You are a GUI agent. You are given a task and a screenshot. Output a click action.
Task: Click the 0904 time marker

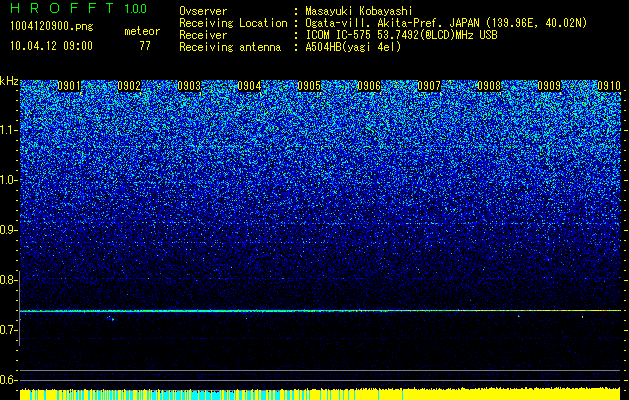click(249, 86)
